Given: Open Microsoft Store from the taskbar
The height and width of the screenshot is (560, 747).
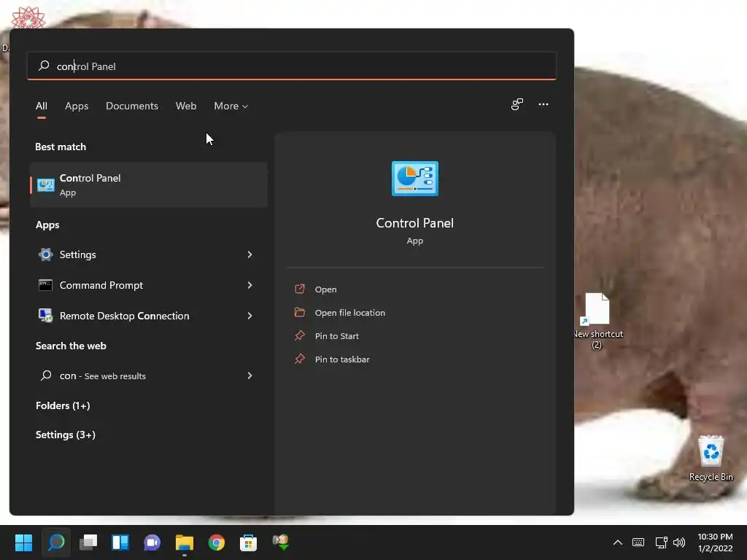Looking at the screenshot, I should click(248, 542).
